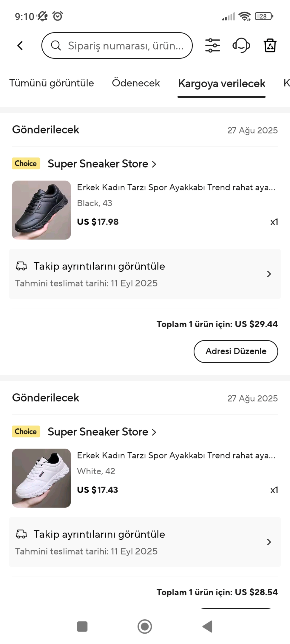Click the Adresi Düzenle button
This screenshot has height=644, width=290.
236,351
